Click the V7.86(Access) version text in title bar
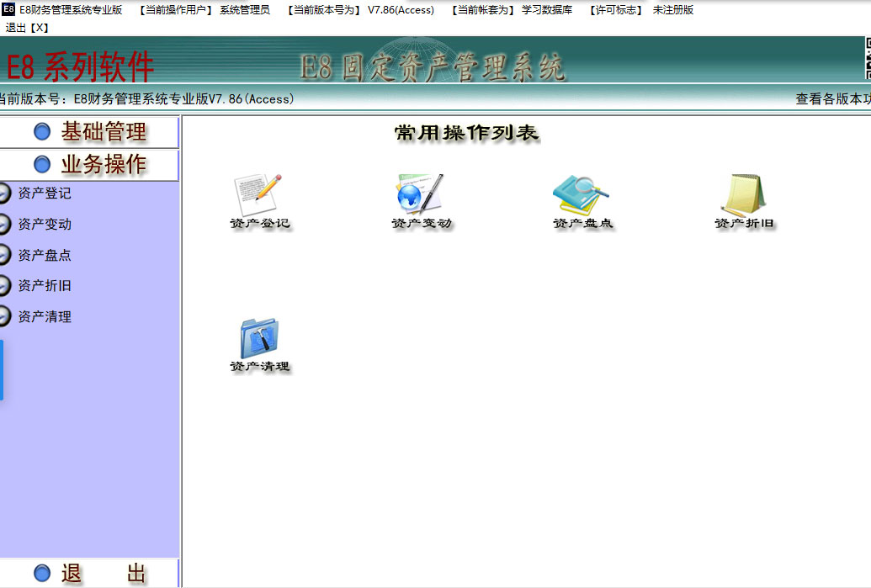This screenshot has width=871, height=588. point(401,10)
